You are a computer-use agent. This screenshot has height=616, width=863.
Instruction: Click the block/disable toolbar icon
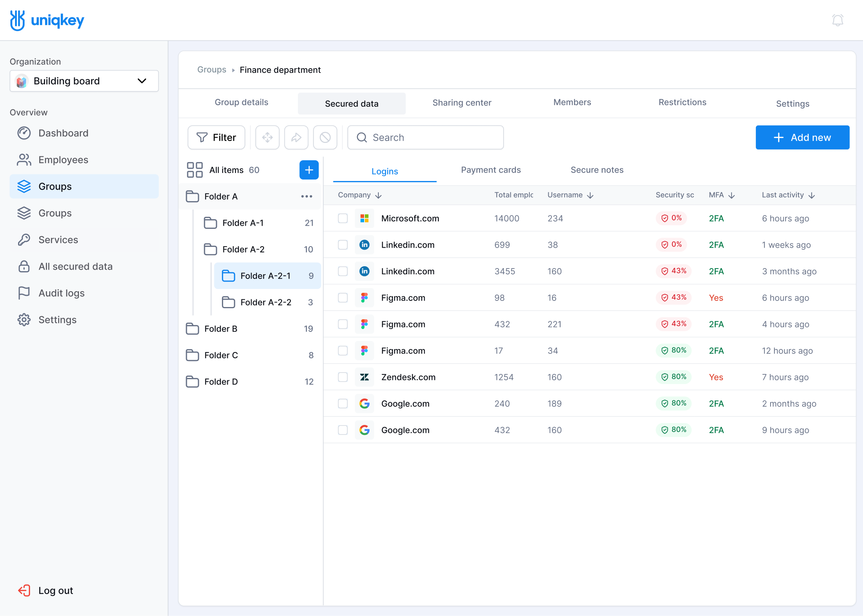[x=325, y=138]
